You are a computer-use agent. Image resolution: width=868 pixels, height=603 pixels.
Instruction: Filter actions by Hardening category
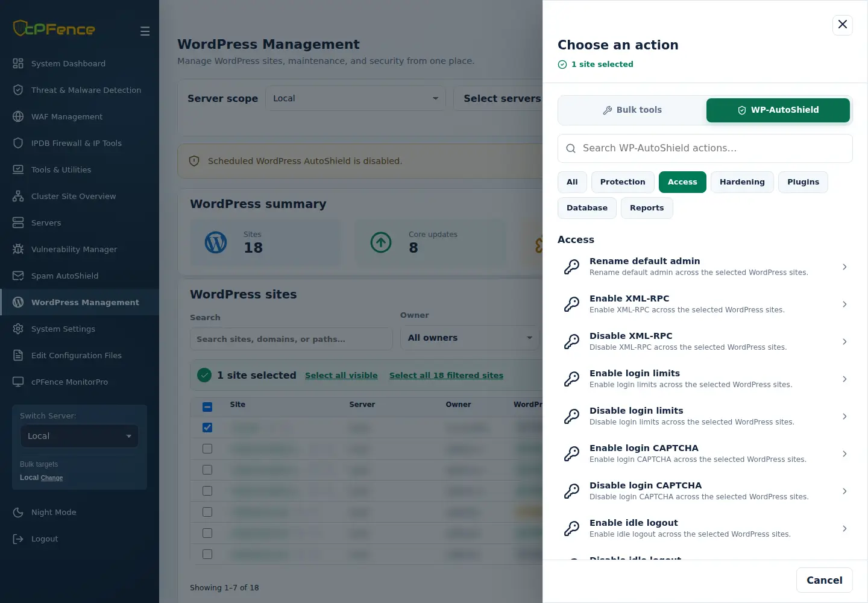tap(742, 182)
